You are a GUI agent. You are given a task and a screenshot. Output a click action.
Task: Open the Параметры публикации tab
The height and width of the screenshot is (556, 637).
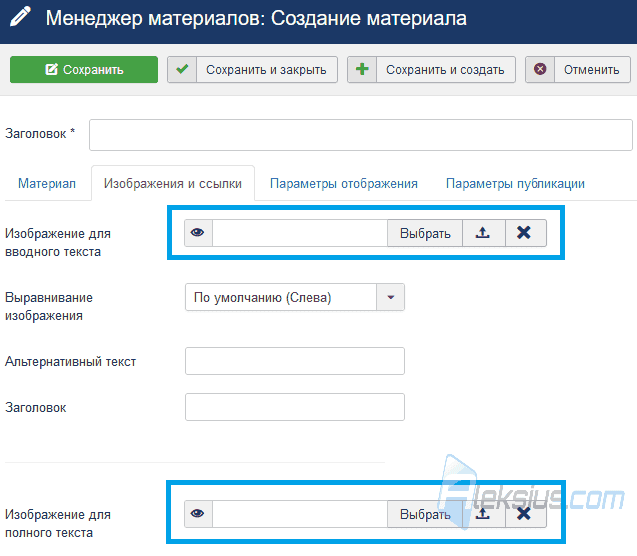(x=515, y=184)
